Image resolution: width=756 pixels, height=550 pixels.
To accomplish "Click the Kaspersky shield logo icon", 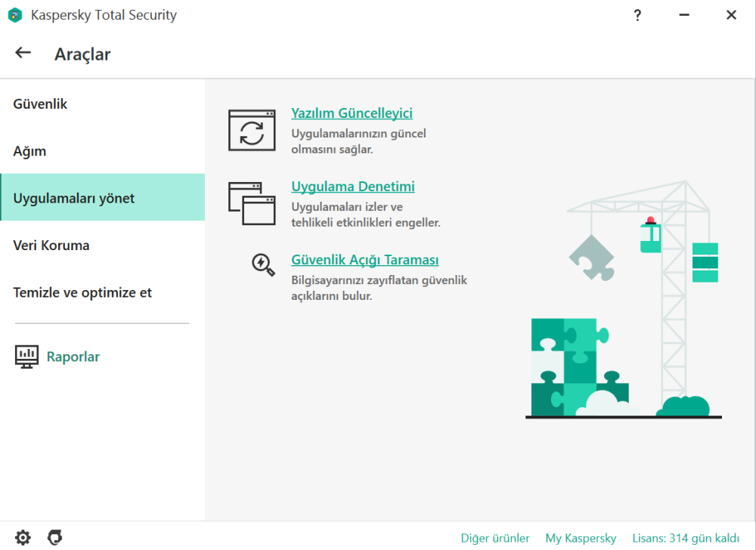I will pos(15,15).
